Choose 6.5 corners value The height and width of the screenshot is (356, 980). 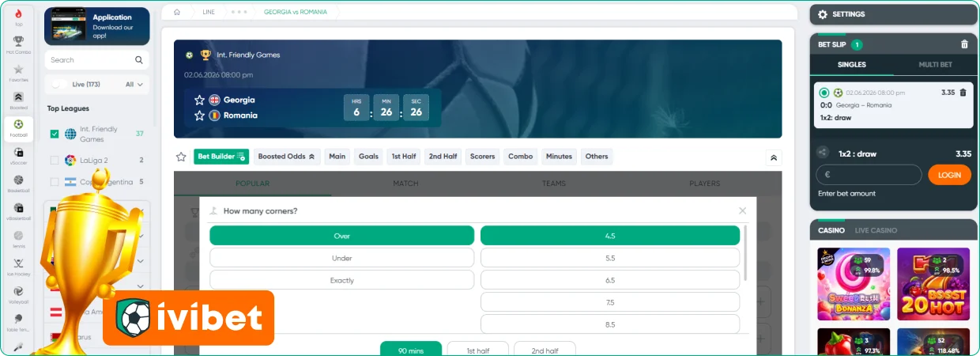[x=610, y=280]
